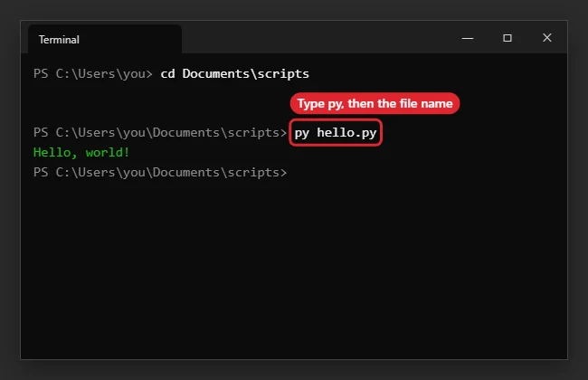588x380 pixels.
Task: Click the green 'Hello, world!' output line
Action: click(81, 152)
